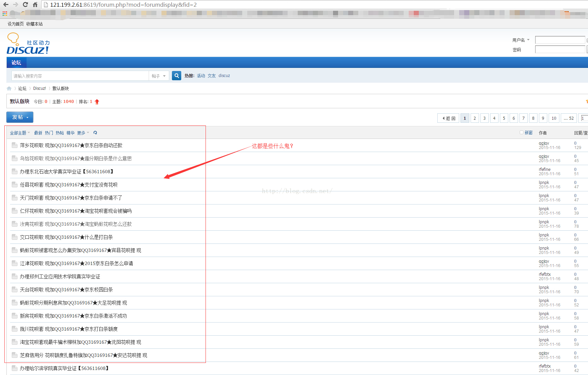Open author rfefine's profile
The height and width of the screenshot is (375, 588).
(545, 169)
